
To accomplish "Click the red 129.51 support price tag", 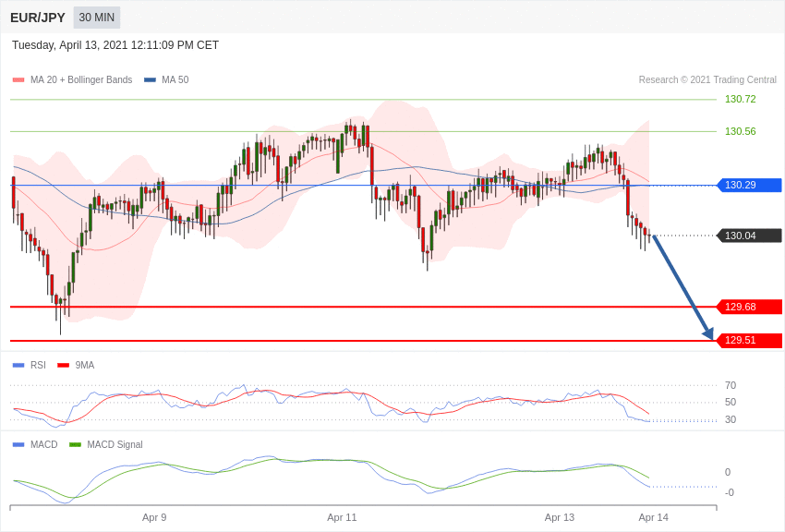I will pos(750,340).
